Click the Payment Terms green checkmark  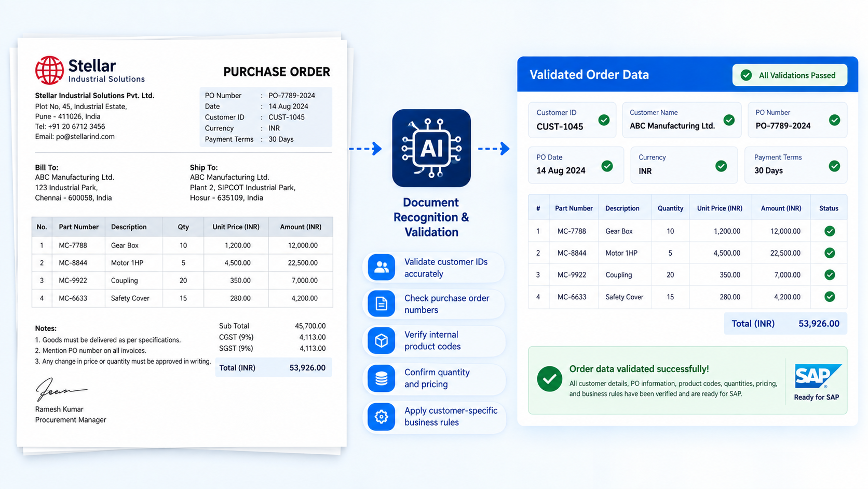pos(834,166)
